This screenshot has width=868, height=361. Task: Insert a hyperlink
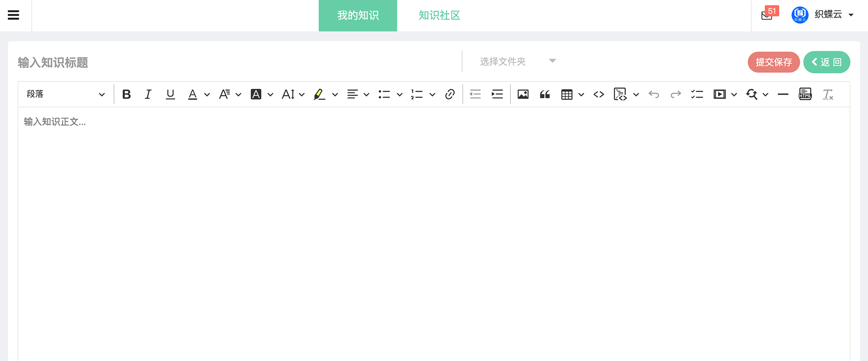pyautogui.click(x=450, y=94)
